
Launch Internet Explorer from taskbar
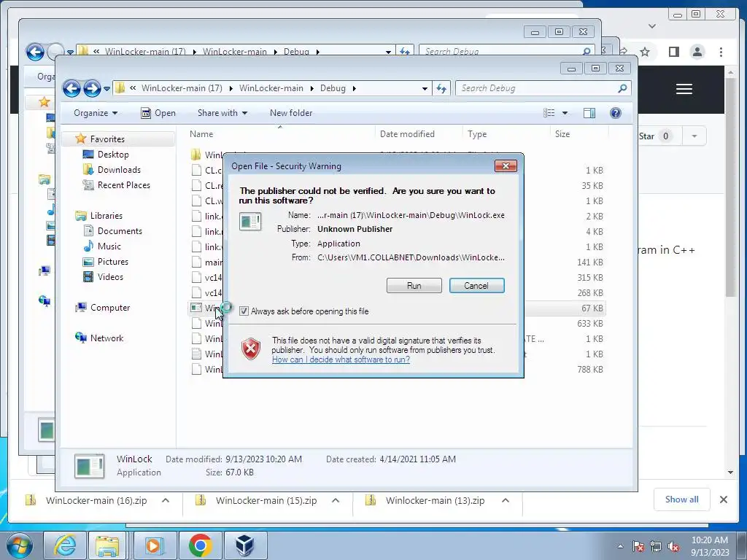click(65, 545)
